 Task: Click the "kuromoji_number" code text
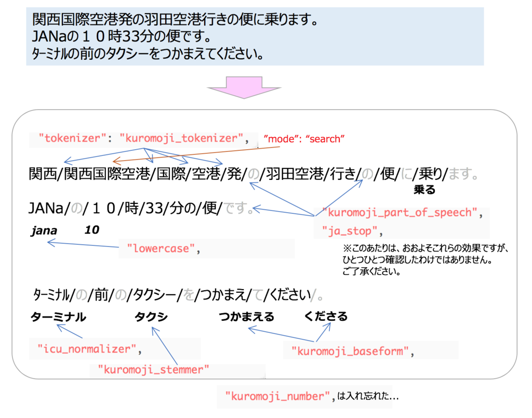[x=277, y=396]
